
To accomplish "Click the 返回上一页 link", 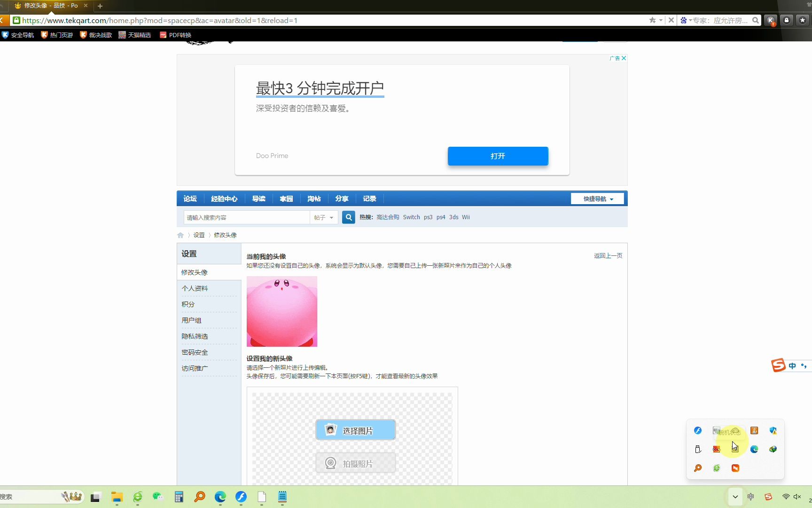I will (608, 256).
